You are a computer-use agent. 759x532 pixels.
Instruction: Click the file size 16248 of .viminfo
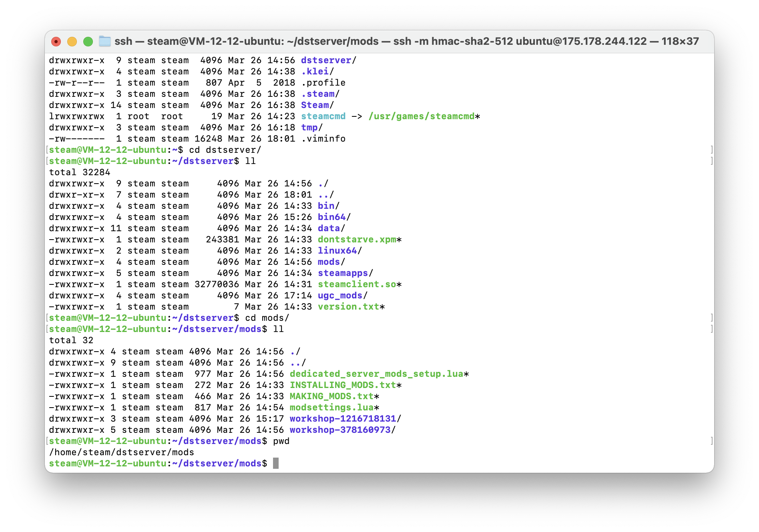[x=209, y=139]
